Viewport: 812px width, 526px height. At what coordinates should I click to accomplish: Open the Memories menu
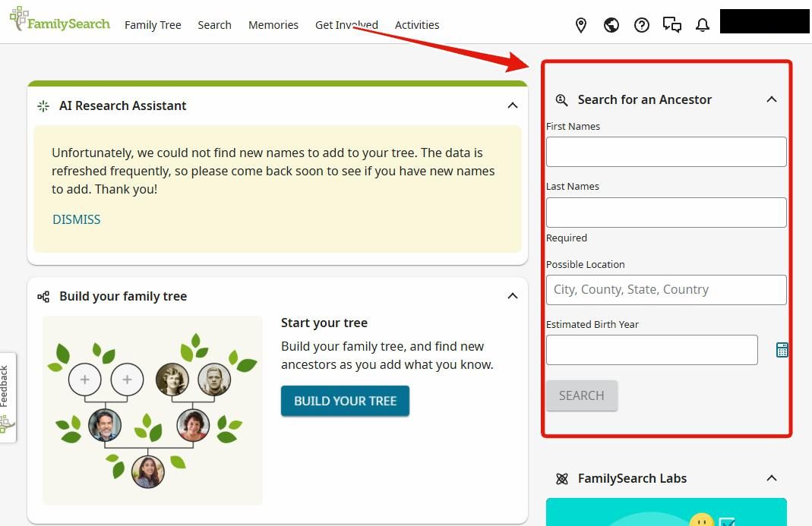273,25
